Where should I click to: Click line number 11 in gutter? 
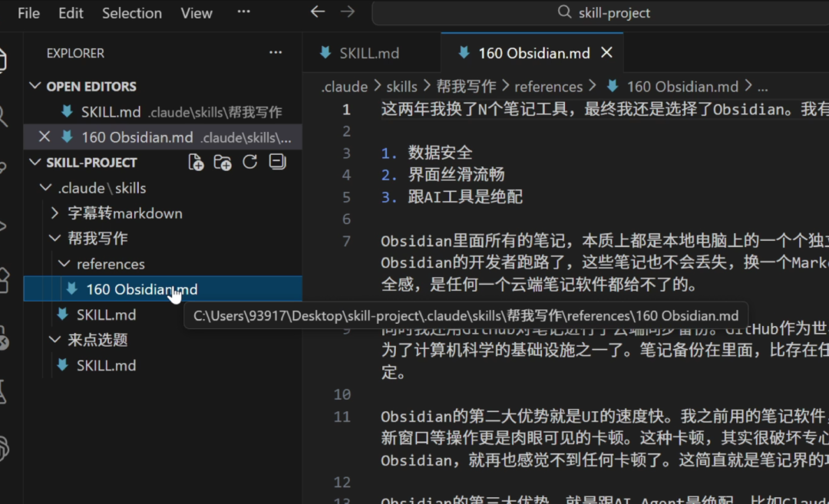point(342,417)
